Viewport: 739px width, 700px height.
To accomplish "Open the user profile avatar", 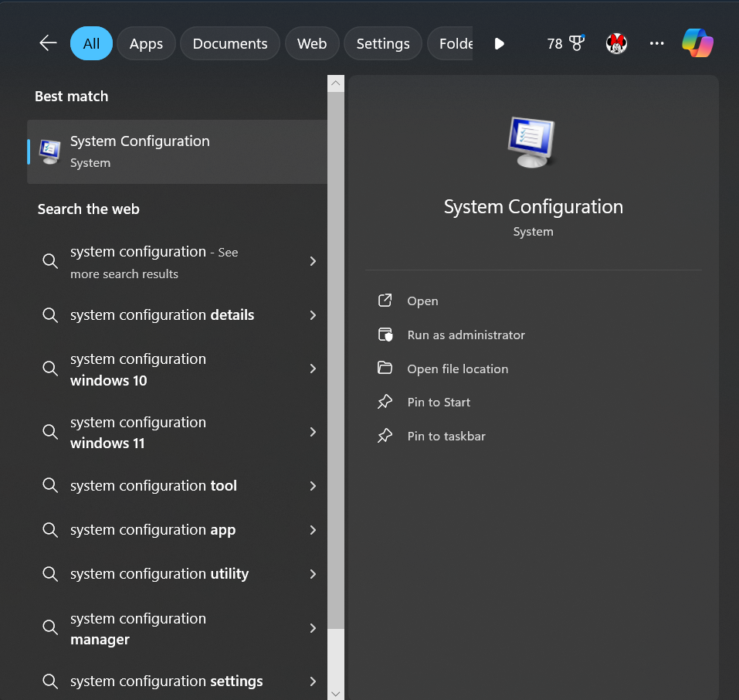I will (616, 43).
